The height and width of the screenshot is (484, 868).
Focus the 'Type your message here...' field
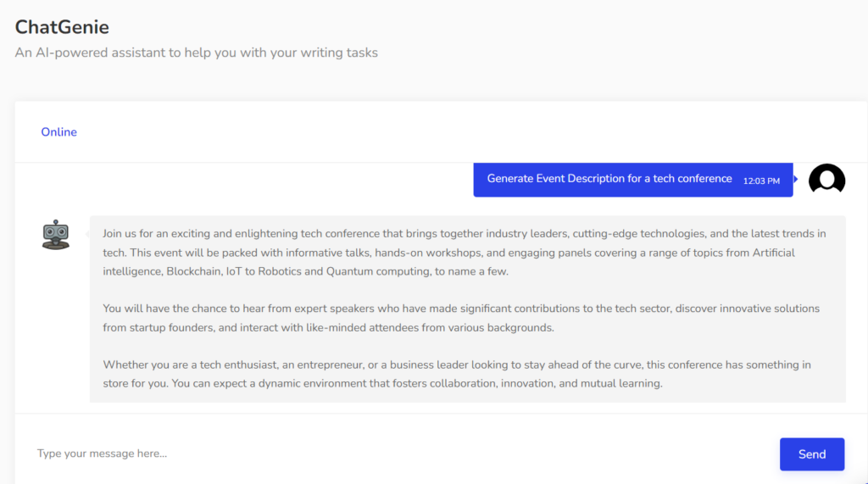pos(398,453)
